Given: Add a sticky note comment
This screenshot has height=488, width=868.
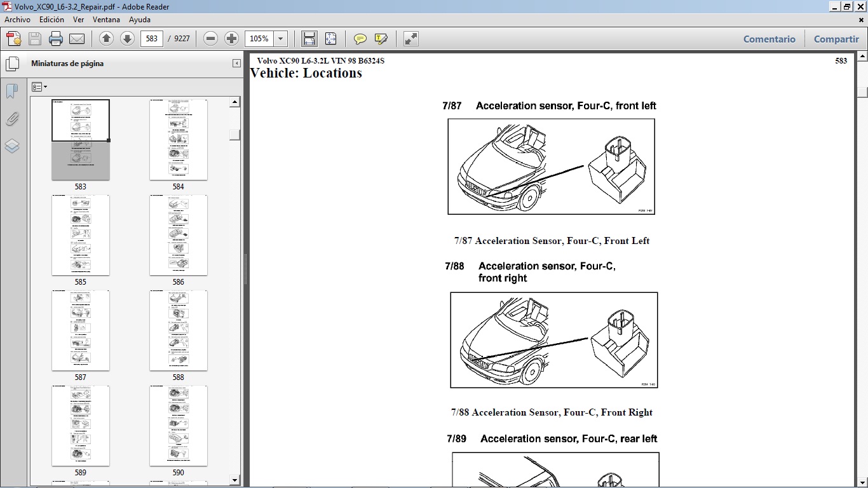Looking at the screenshot, I should pos(360,39).
